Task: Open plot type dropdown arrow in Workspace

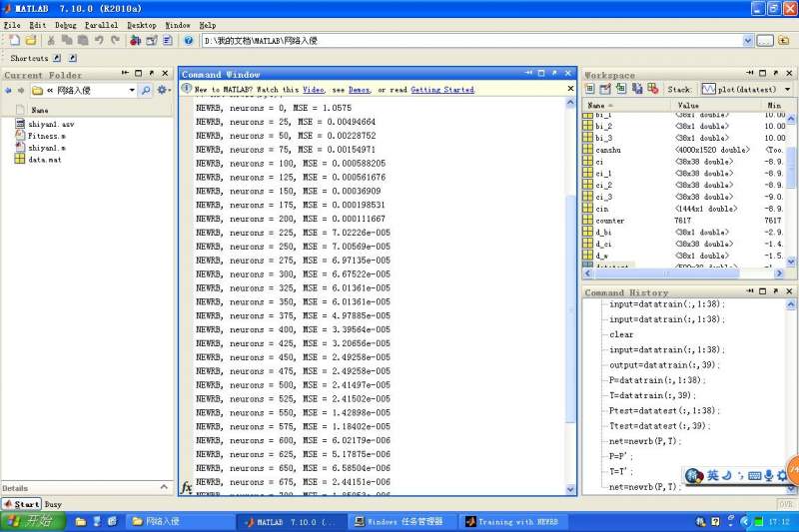Action: [787, 90]
